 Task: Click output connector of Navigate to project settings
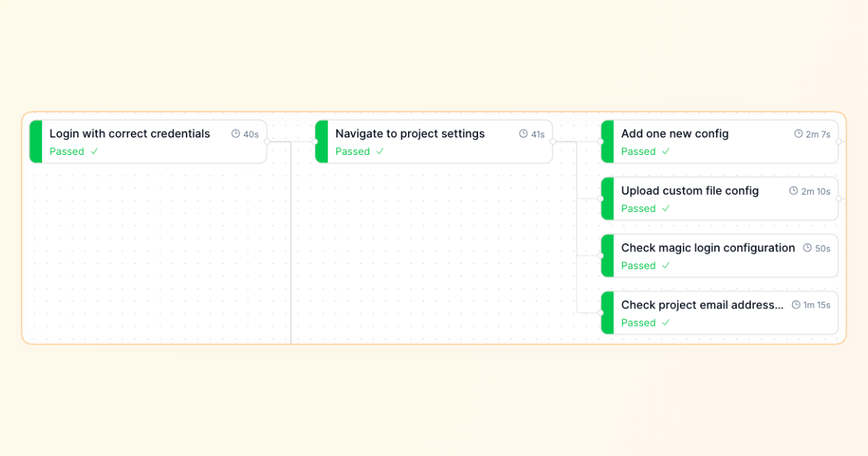(x=553, y=142)
